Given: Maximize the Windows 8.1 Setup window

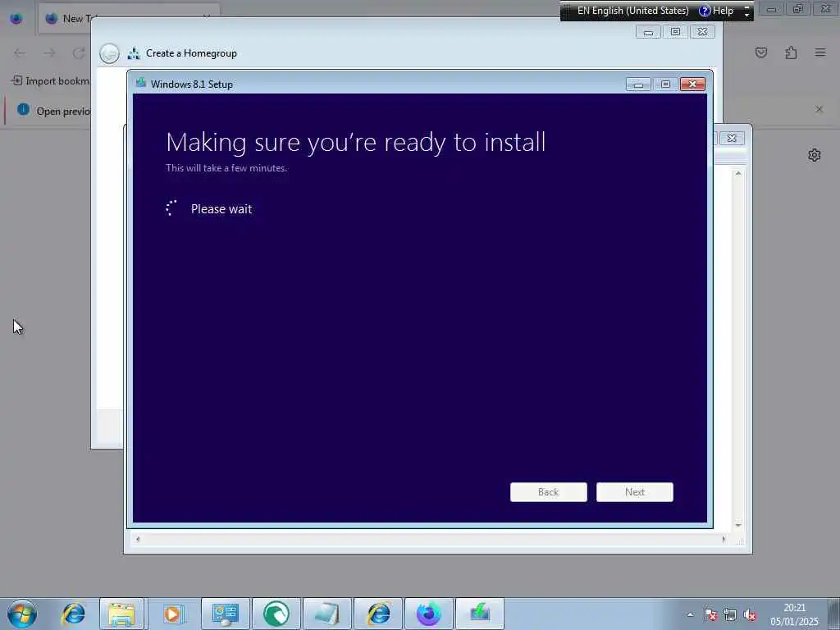Looking at the screenshot, I should tap(665, 84).
